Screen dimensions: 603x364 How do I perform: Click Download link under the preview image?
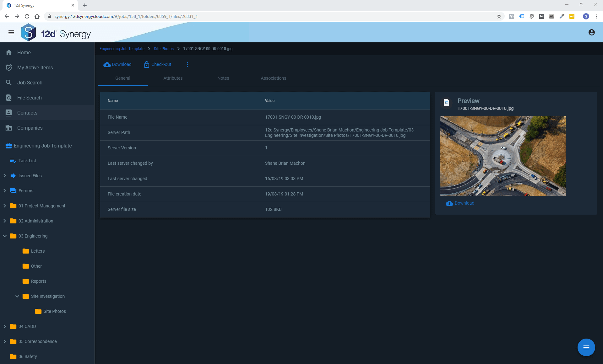(x=464, y=203)
